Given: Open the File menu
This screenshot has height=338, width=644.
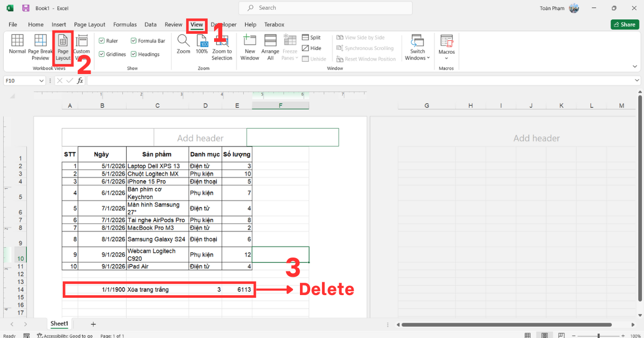Looking at the screenshot, I should tap(13, 25).
